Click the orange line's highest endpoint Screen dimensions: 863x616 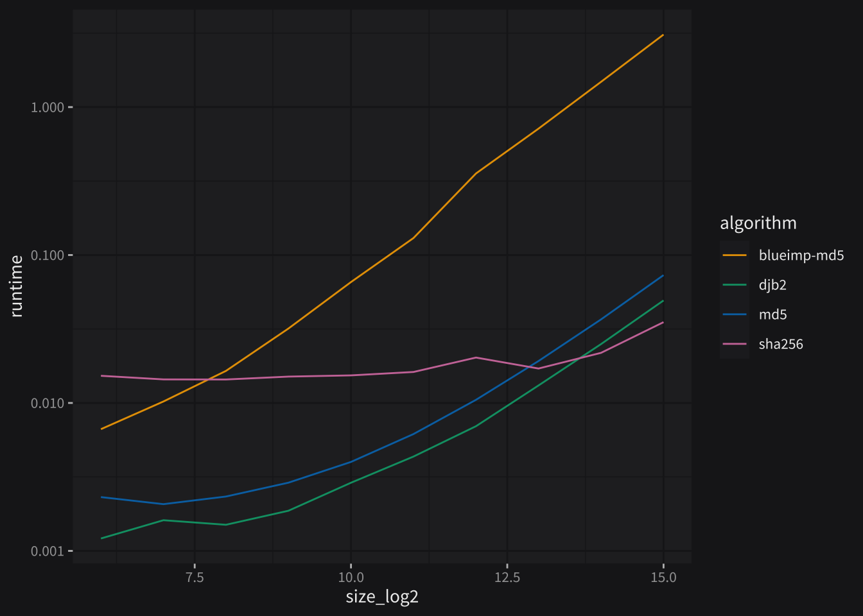[x=663, y=35]
